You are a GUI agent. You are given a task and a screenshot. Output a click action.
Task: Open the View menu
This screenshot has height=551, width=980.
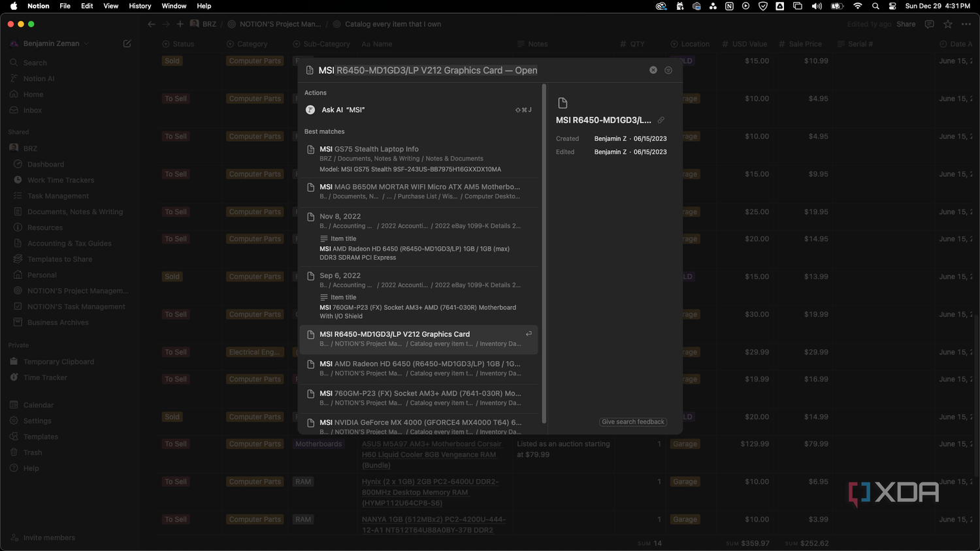coord(111,6)
